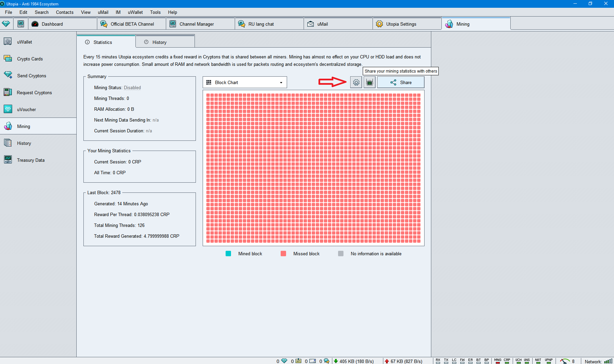
Task: Switch to the History tab
Action: click(159, 42)
